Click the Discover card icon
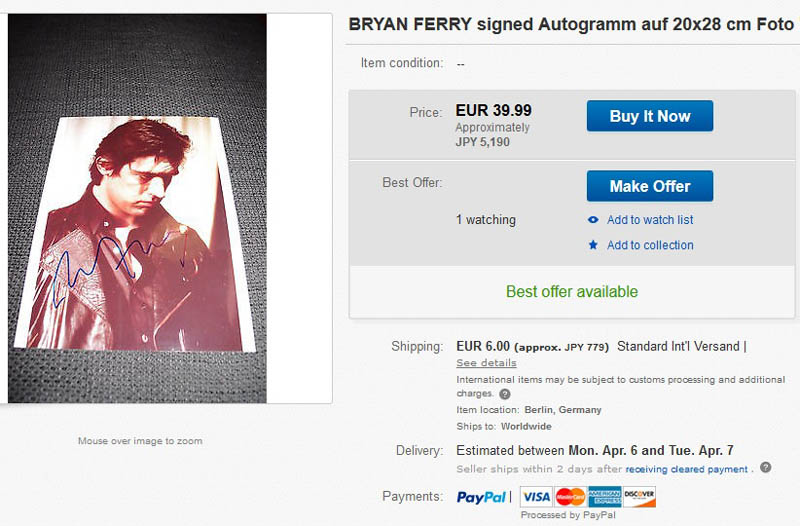The height and width of the screenshot is (526, 800). point(639,496)
